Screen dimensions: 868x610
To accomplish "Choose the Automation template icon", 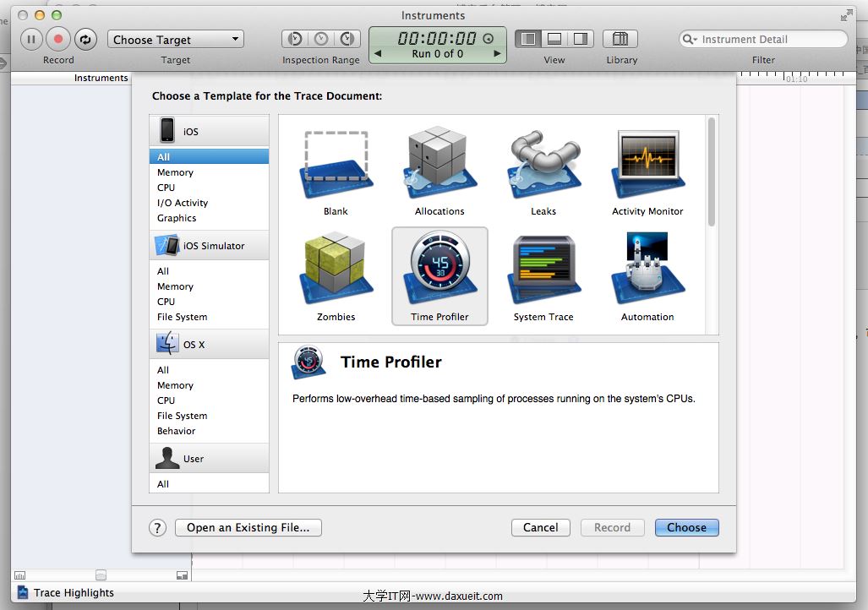I will click(x=647, y=270).
